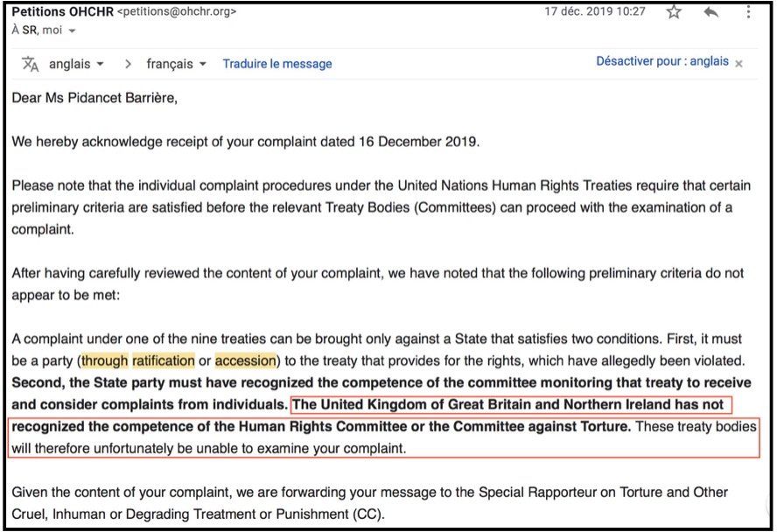Click the highlighted word 'through'
The width and height of the screenshot is (777, 532).
105,360
